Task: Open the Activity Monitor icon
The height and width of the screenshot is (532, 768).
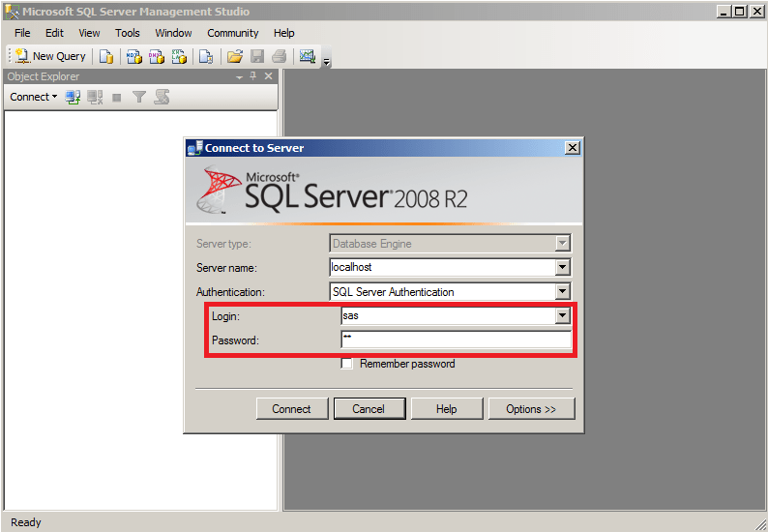Action: point(307,56)
